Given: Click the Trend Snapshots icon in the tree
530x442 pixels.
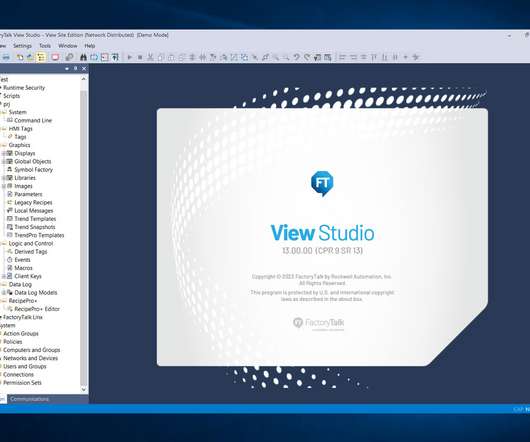Looking at the screenshot, I should coord(10,227).
